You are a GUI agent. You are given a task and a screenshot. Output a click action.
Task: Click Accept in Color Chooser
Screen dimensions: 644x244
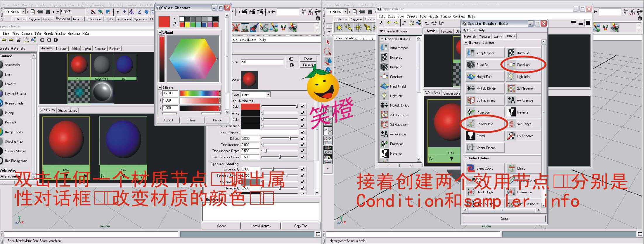(x=168, y=120)
